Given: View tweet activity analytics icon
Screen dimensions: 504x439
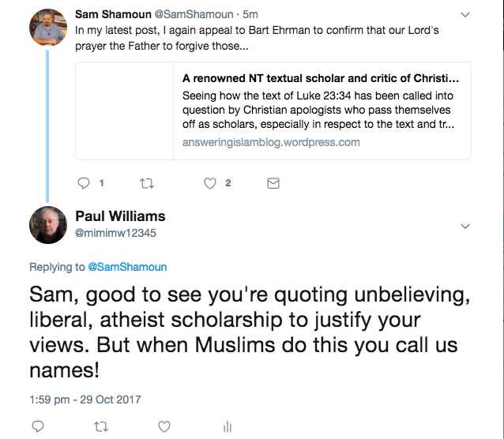Looking at the screenshot, I should coord(228,426).
